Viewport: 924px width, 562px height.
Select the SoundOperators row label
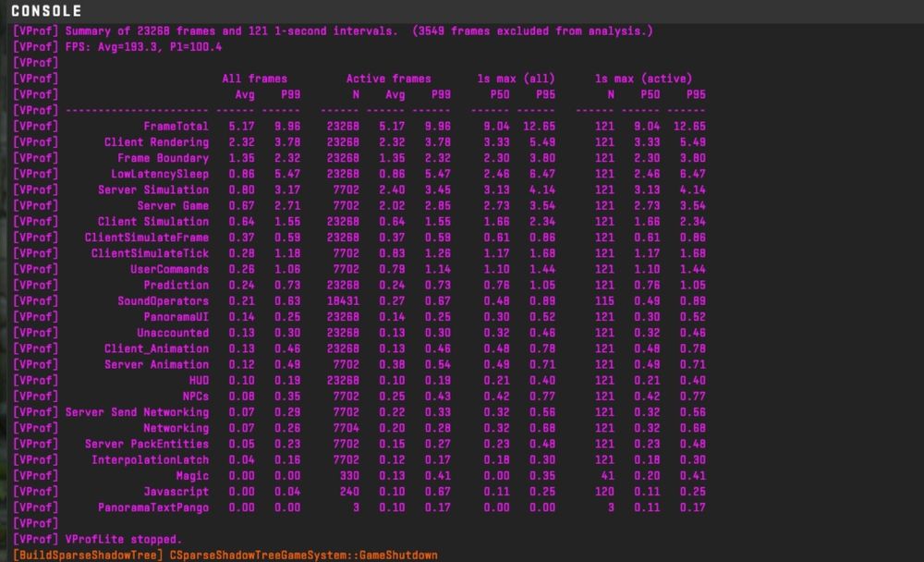pyautogui.click(x=163, y=302)
